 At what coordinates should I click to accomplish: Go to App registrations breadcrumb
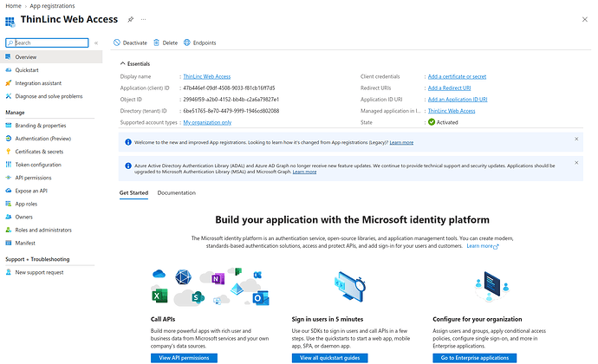(52, 6)
